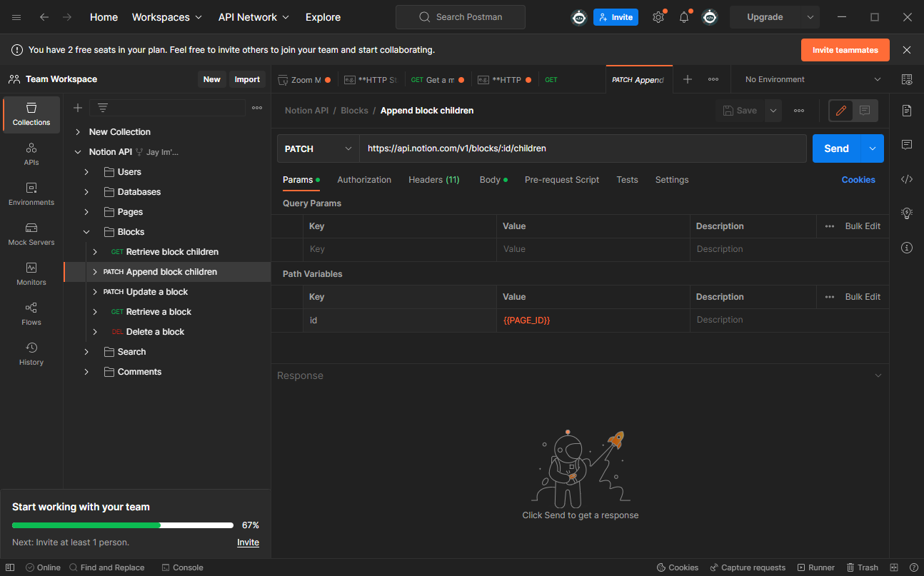Click the request URL field
Image resolution: width=924 pixels, height=576 pixels.
click(583, 148)
